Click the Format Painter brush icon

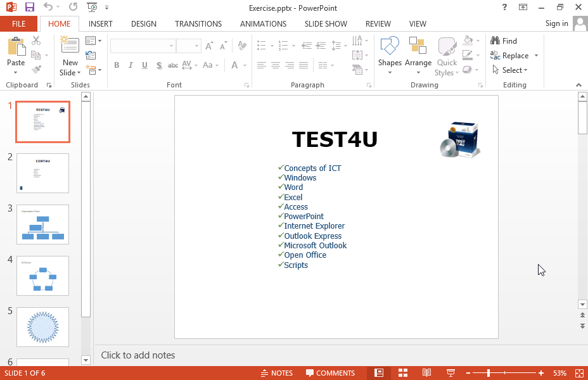36,70
